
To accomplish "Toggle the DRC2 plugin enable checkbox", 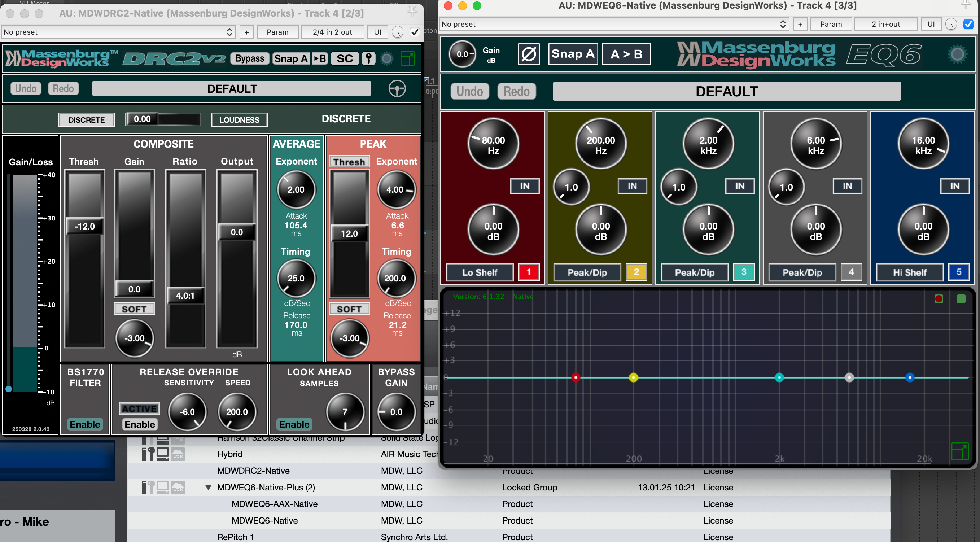I will click(x=414, y=32).
